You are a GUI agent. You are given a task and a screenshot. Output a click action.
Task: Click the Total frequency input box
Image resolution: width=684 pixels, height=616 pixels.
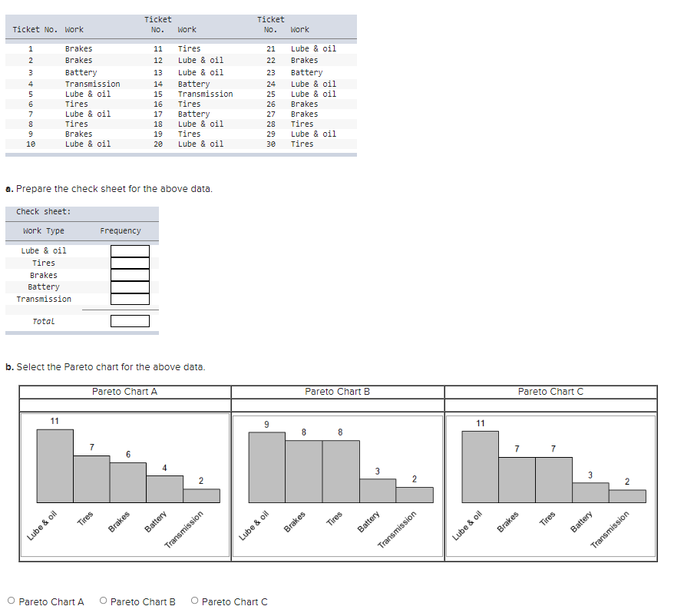click(130, 321)
